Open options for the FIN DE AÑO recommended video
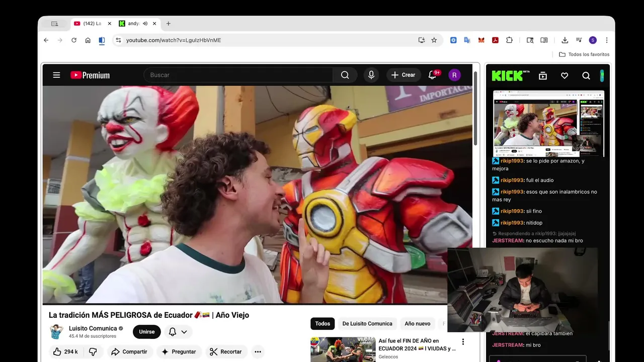This screenshot has height=362, width=644. coord(463,342)
